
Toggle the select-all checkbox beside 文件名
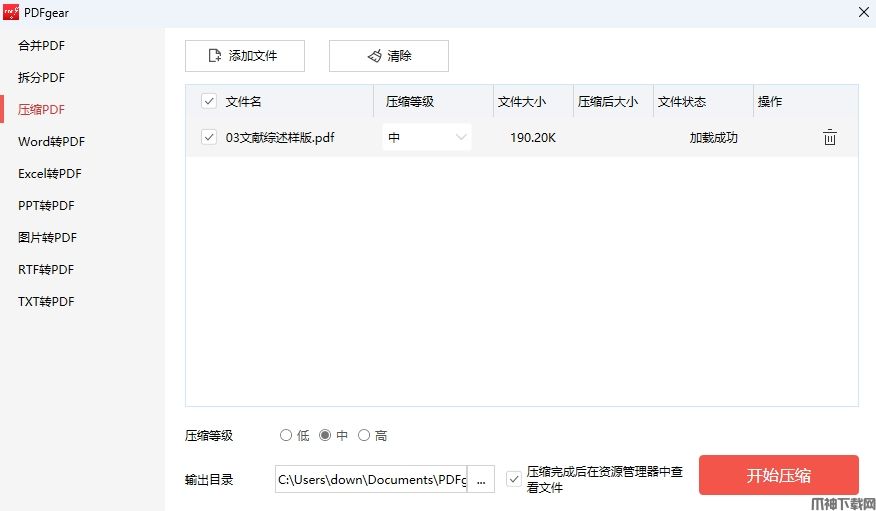pyautogui.click(x=209, y=102)
